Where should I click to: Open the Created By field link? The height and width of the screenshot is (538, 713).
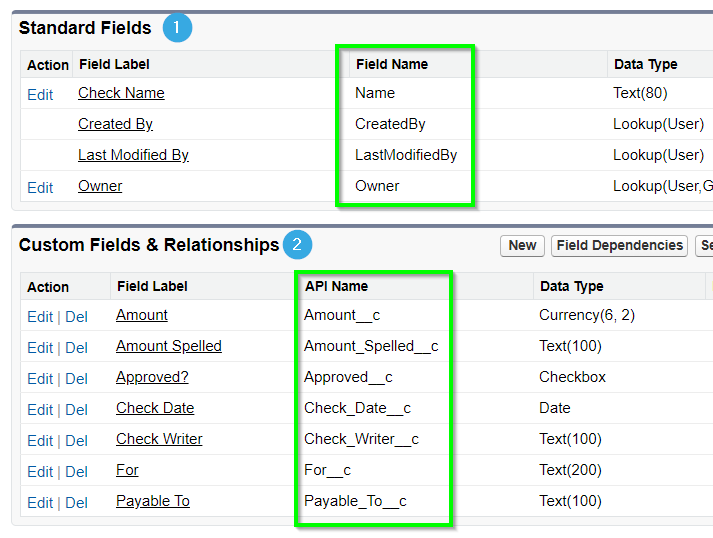115,124
